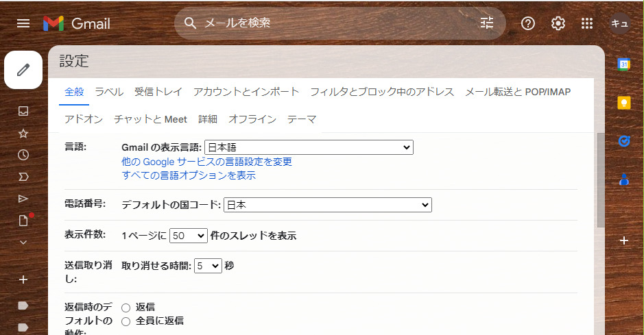Go to Inbox icon in sidebar
This screenshot has height=335, width=644.
(x=23, y=111)
